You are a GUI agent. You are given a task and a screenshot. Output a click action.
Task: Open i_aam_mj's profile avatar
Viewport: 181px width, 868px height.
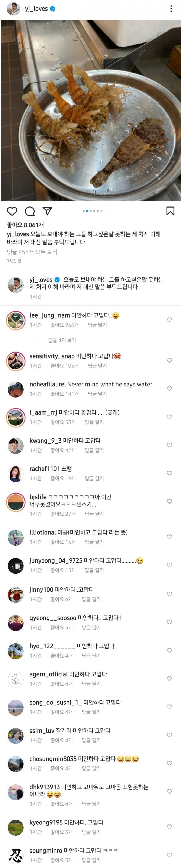16,417
